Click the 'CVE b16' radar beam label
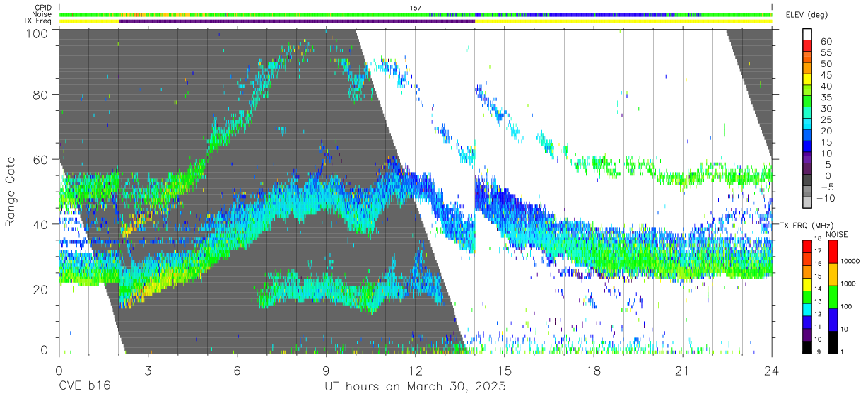The image size is (868, 401). [x=85, y=387]
